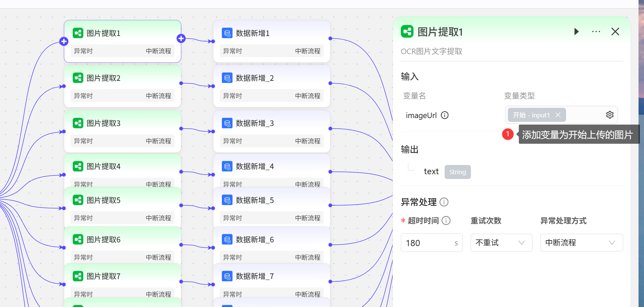Click the 数据新增_3 database icon

(227, 123)
